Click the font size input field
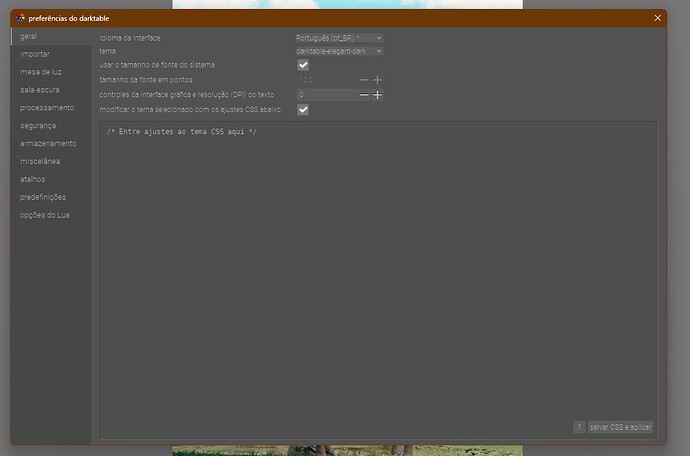Screen dimensions: 690x456 (x=327, y=80)
